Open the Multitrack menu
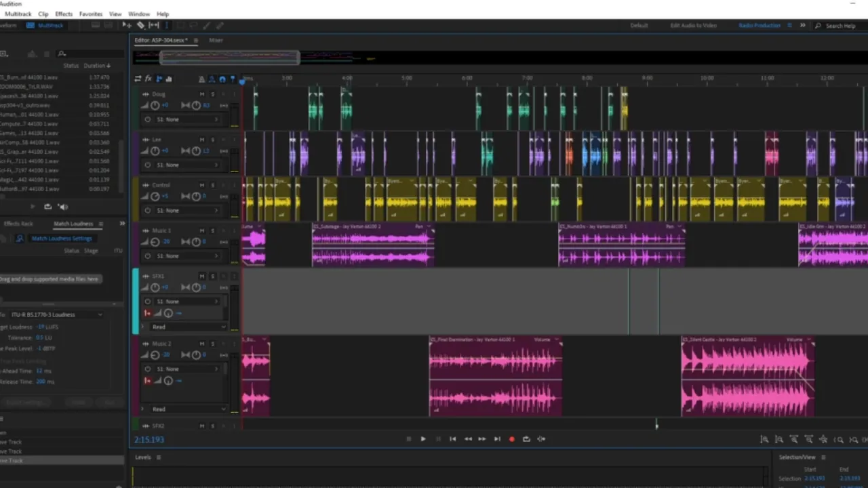 [18, 14]
